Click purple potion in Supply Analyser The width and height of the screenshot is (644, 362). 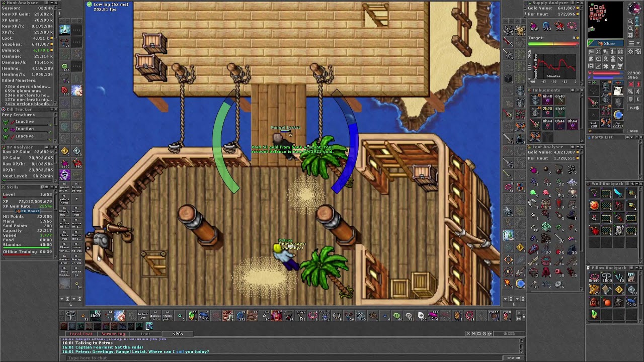click(534, 26)
